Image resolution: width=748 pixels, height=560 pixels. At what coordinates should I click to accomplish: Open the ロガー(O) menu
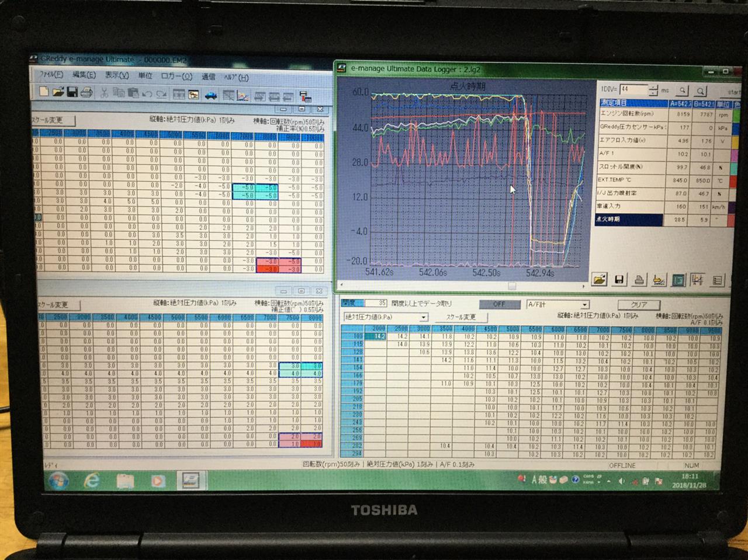pos(176,76)
